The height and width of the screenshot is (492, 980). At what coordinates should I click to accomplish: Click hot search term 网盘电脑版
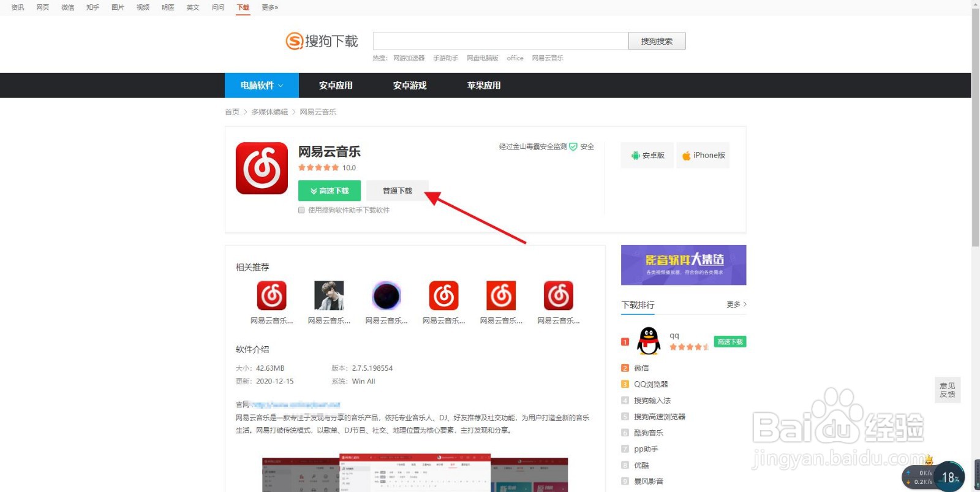483,58
